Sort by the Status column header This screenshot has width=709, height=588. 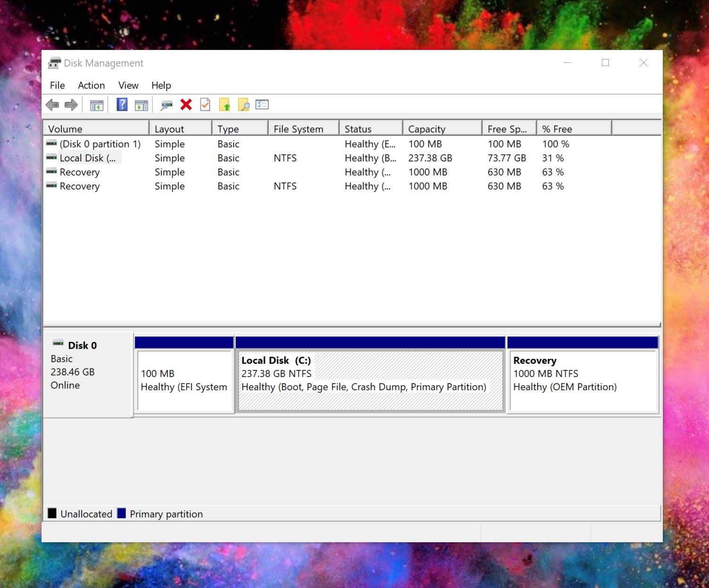tap(371, 129)
